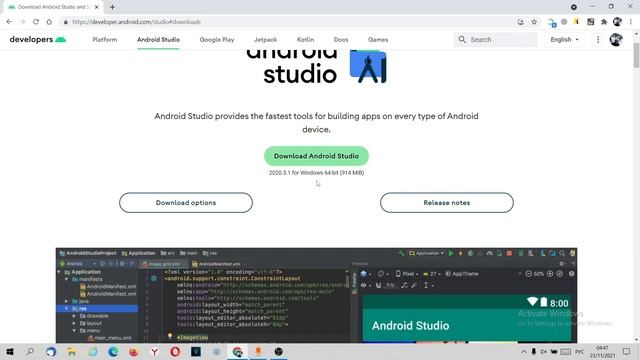The height and width of the screenshot is (360, 640).
Task: Click the volume icon in system tray
Action: click(544, 351)
